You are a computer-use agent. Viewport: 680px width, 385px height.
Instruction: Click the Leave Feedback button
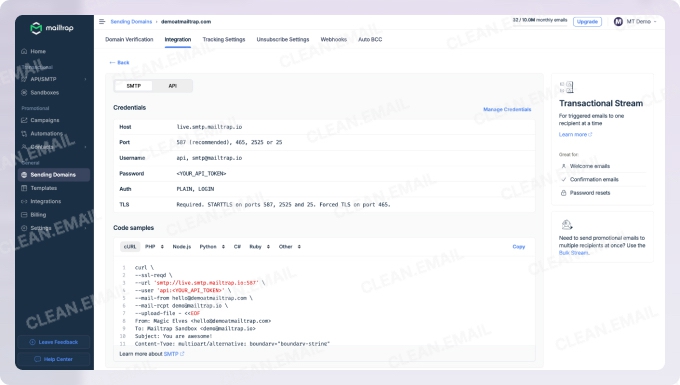click(x=54, y=342)
